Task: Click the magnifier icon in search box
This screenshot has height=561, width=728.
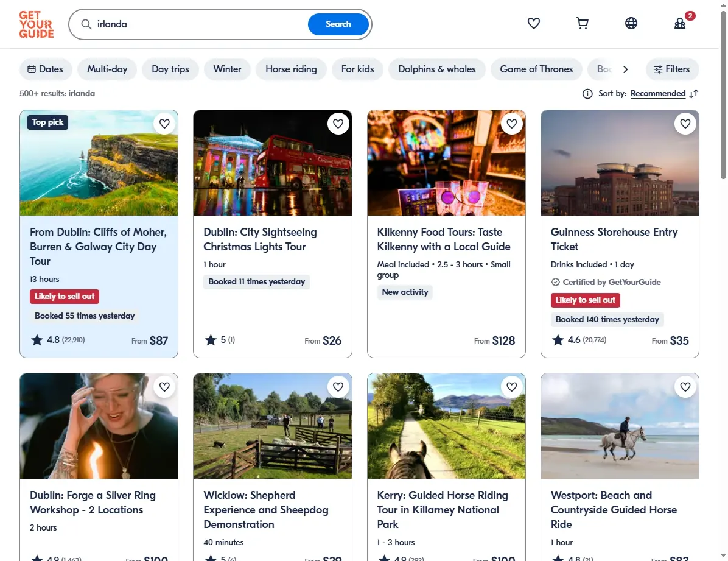Action: (86, 24)
